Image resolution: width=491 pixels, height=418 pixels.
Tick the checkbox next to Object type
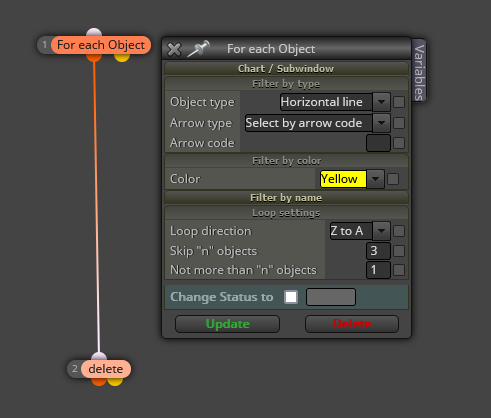399,102
